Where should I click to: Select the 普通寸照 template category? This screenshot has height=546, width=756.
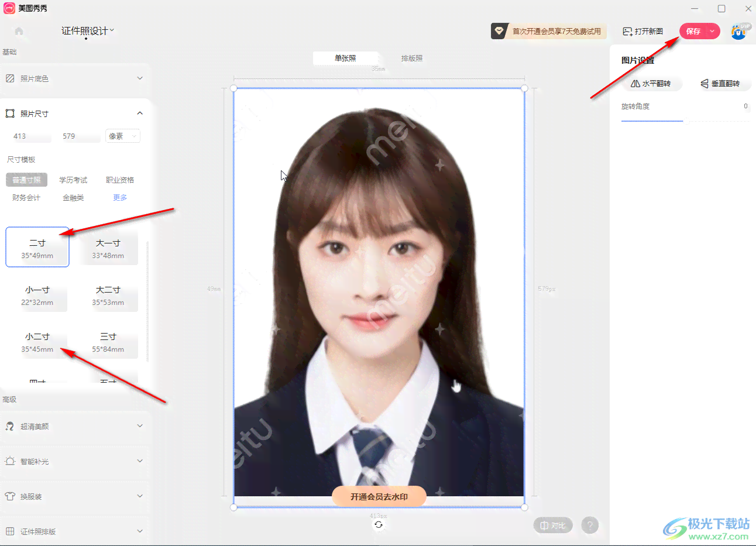click(27, 180)
